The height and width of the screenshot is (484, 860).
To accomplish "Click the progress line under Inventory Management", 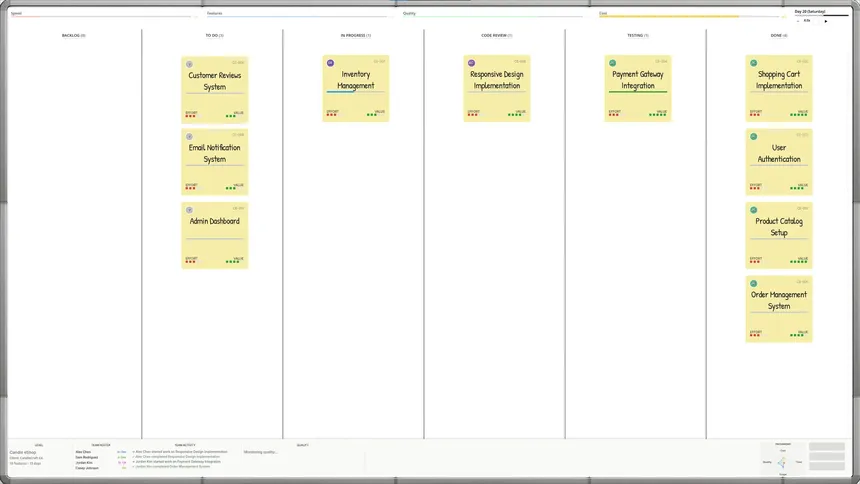I will coord(355,92).
